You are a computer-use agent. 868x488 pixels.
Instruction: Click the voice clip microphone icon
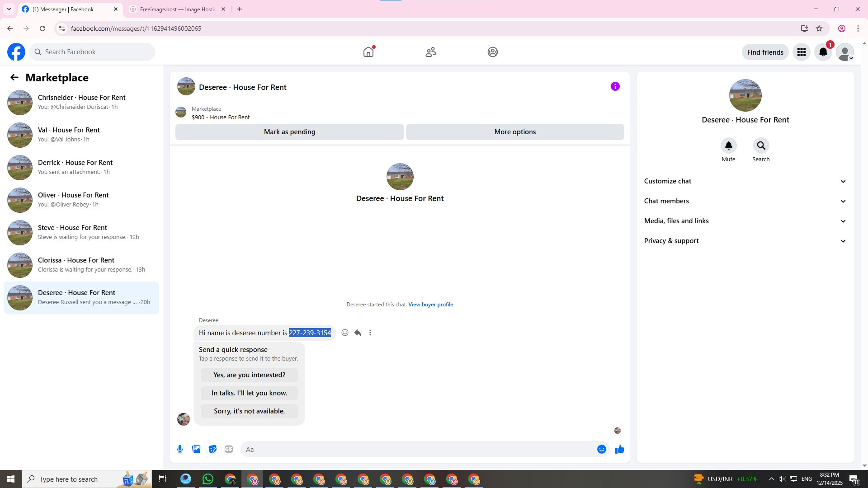tap(180, 449)
